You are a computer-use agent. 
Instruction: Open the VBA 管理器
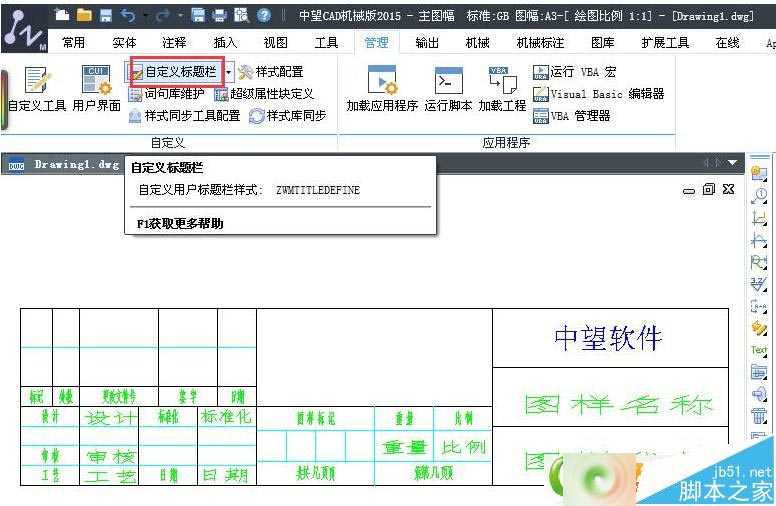572,116
